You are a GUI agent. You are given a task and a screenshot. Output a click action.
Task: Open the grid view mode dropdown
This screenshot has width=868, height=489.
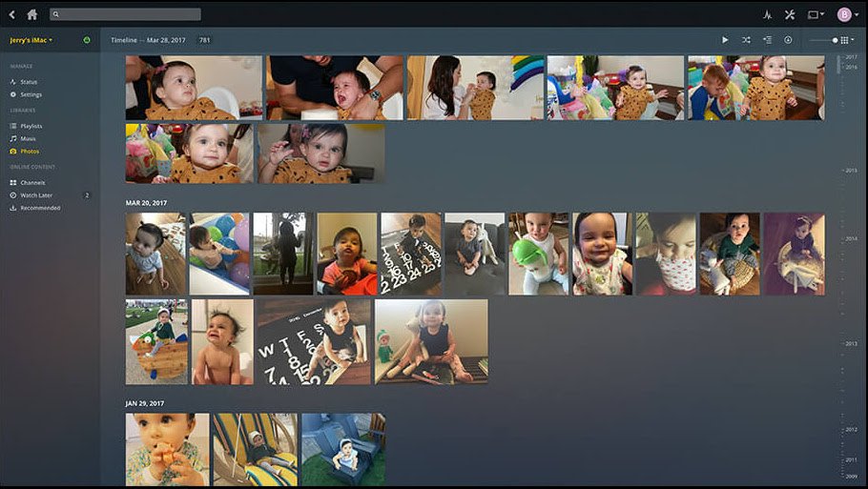pos(847,40)
